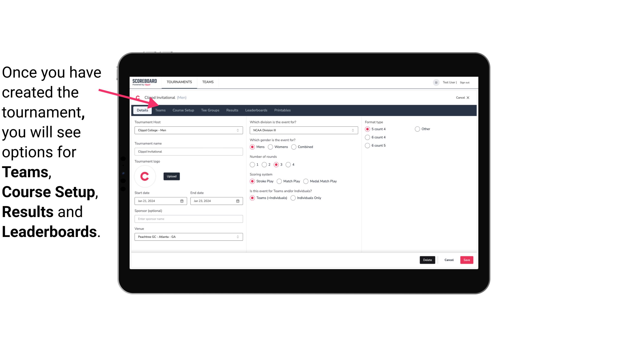The image size is (644, 346).
Task: Click the Tournament name input field
Action: 189,151
